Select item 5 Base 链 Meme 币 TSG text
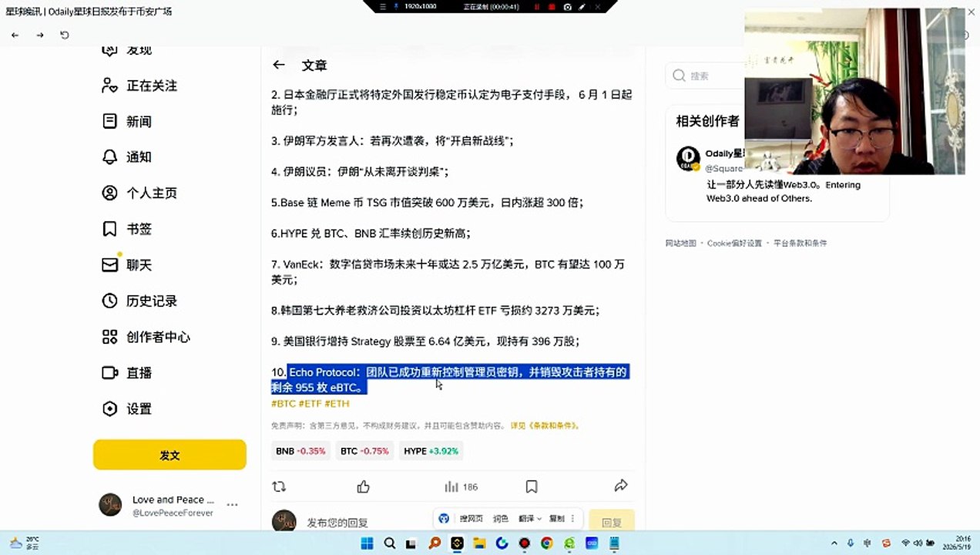Screen dimensions: 980x555 (427, 203)
